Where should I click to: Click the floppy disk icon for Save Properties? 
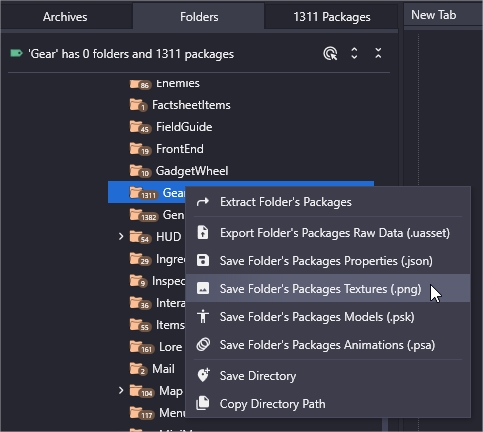click(203, 260)
